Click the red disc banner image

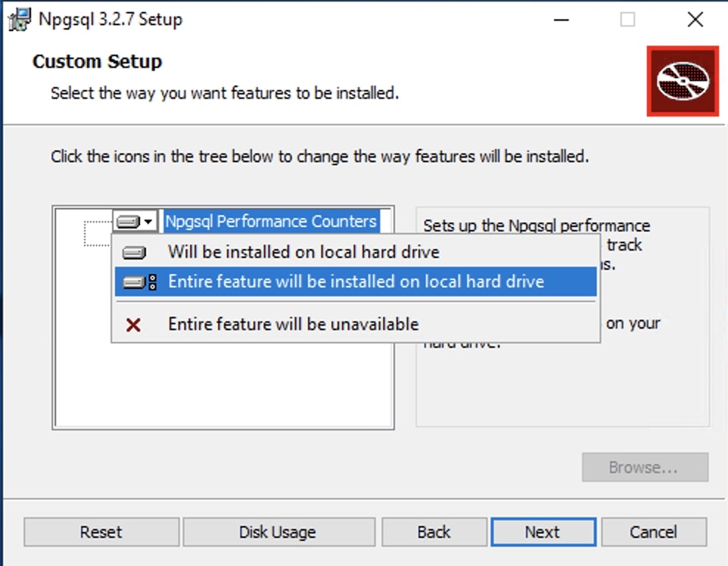[x=682, y=81]
